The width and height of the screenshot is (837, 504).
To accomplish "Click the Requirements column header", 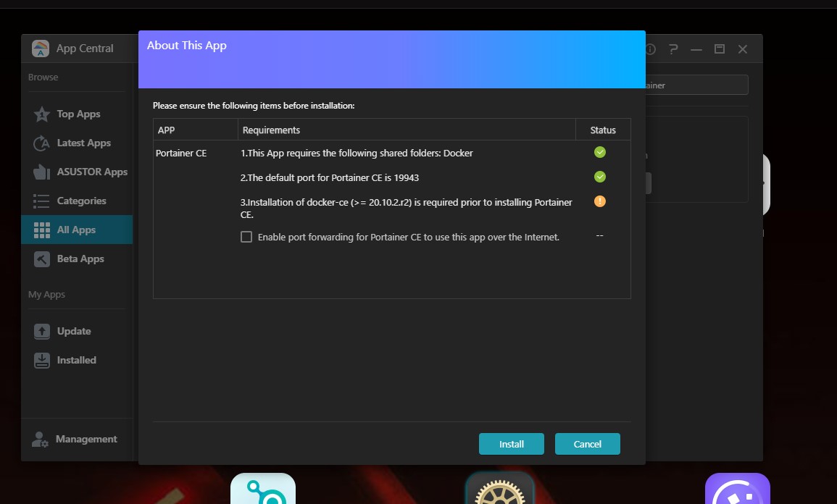I will [x=407, y=130].
